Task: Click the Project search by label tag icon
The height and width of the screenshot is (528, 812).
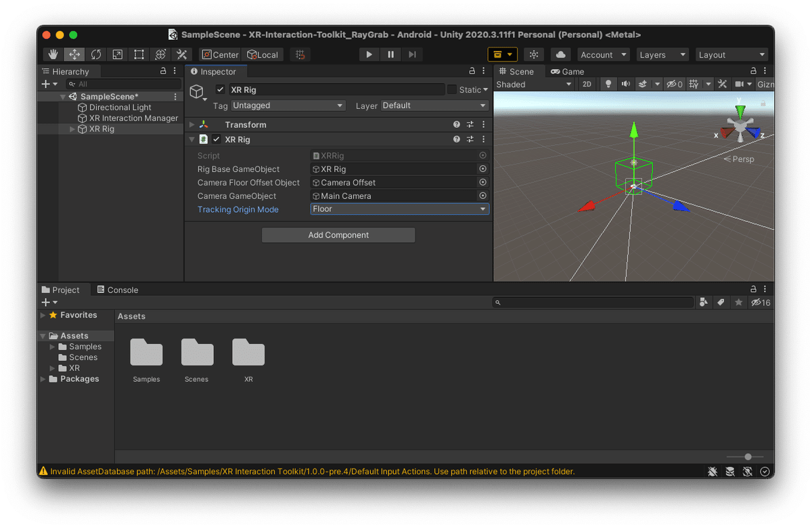Action: point(721,303)
